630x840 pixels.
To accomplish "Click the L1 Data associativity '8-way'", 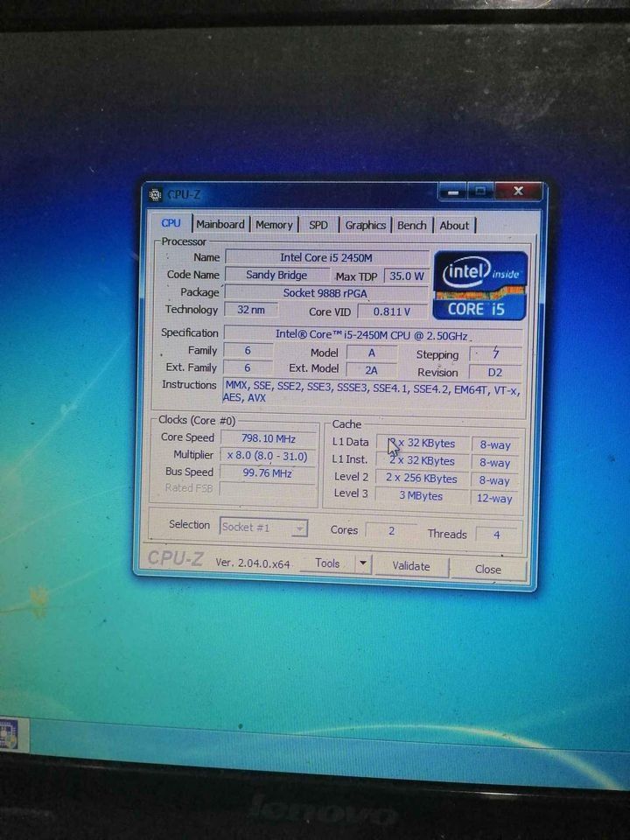I will coord(495,445).
